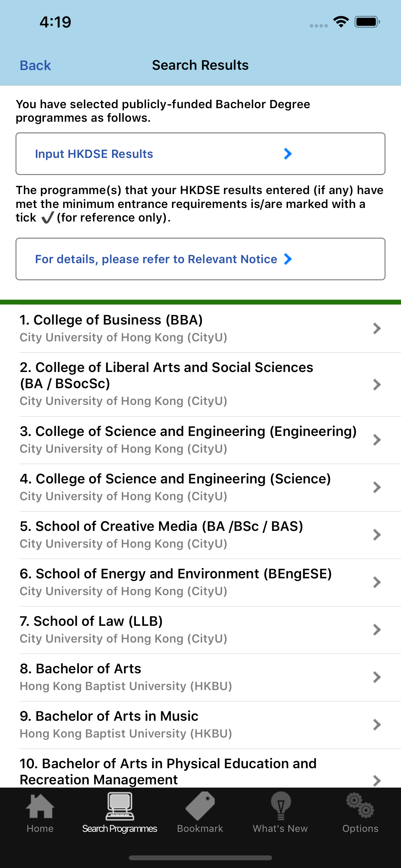401x868 pixels.
Task: Expand School of Law (LLB) chevron
Action: click(x=377, y=629)
